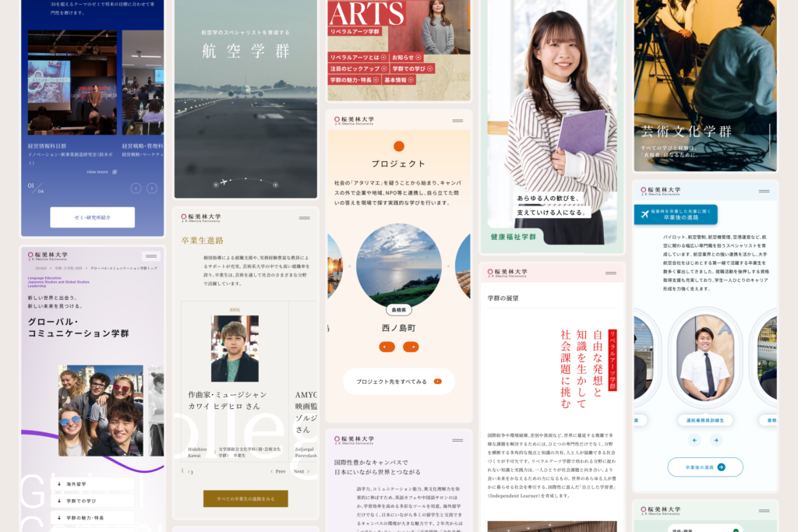Click HOME breadcrumb on global page
Image resolution: width=798 pixels, height=532 pixels.
(x=41, y=268)
